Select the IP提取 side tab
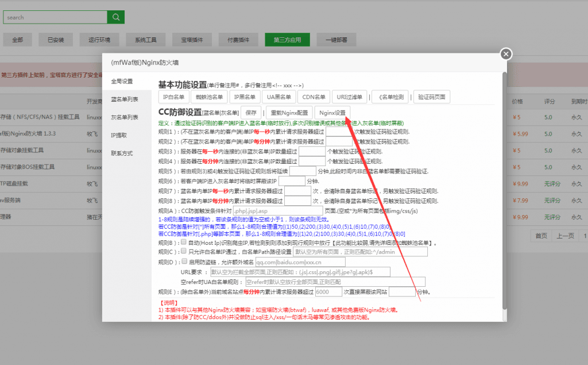 pos(119,135)
